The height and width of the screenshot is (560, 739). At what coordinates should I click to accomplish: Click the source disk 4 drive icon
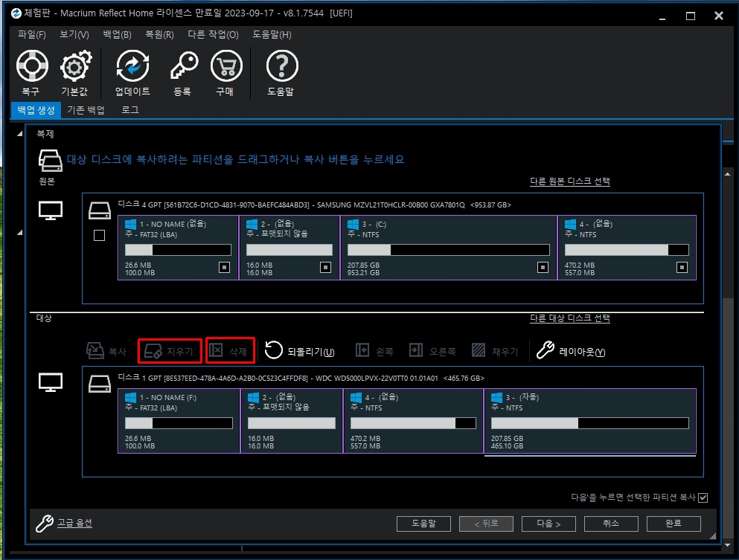[100, 210]
